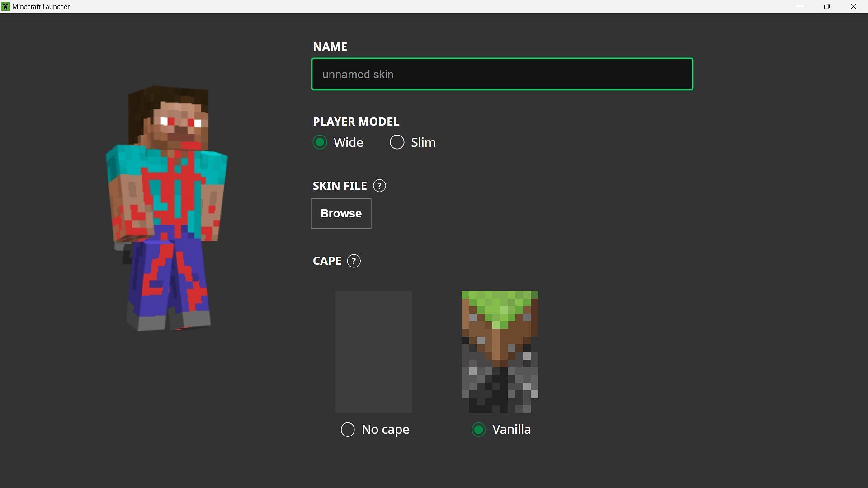Click the Browse button for the skin file
Viewport: 868px width, 488px height.
(341, 213)
